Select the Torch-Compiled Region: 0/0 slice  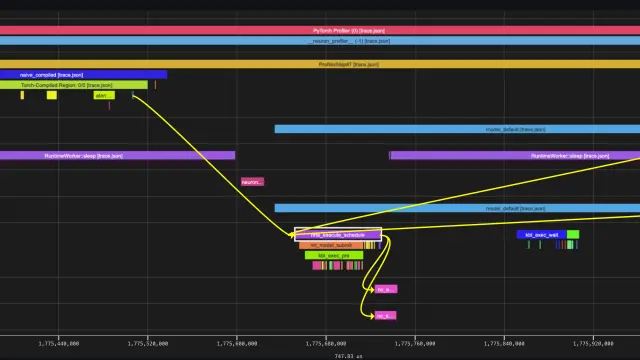pyautogui.click(x=74, y=85)
